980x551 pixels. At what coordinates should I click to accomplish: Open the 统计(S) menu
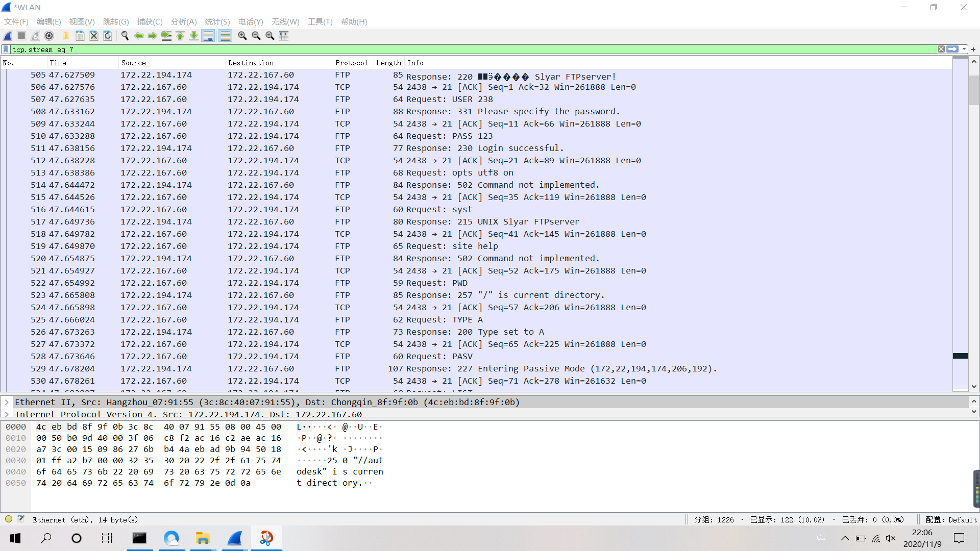pyautogui.click(x=217, y=22)
